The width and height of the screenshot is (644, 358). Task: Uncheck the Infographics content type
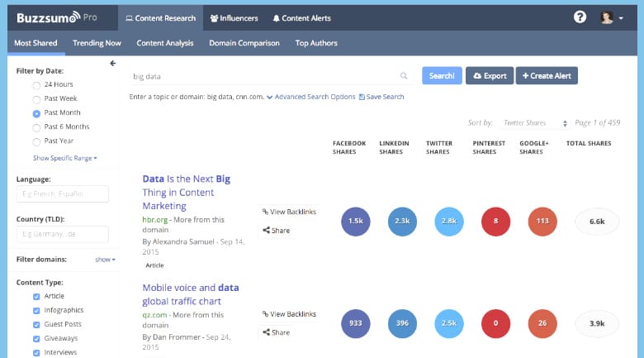click(x=36, y=310)
